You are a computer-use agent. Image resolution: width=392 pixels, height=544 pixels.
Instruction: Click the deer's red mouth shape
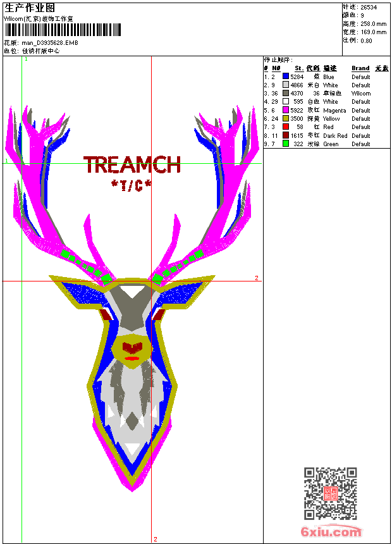[132, 358]
